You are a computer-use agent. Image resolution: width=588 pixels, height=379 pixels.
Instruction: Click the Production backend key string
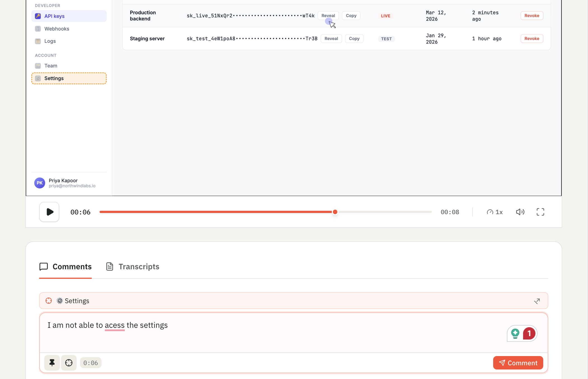coord(251,16)
